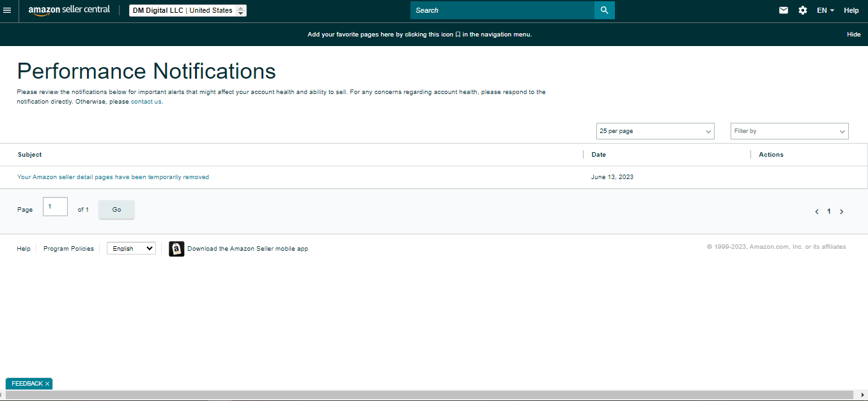Viewport: 868px width, 401px height.
Task: Click the Actions column header
Action: pyautogui.click(x=771, y=155)
